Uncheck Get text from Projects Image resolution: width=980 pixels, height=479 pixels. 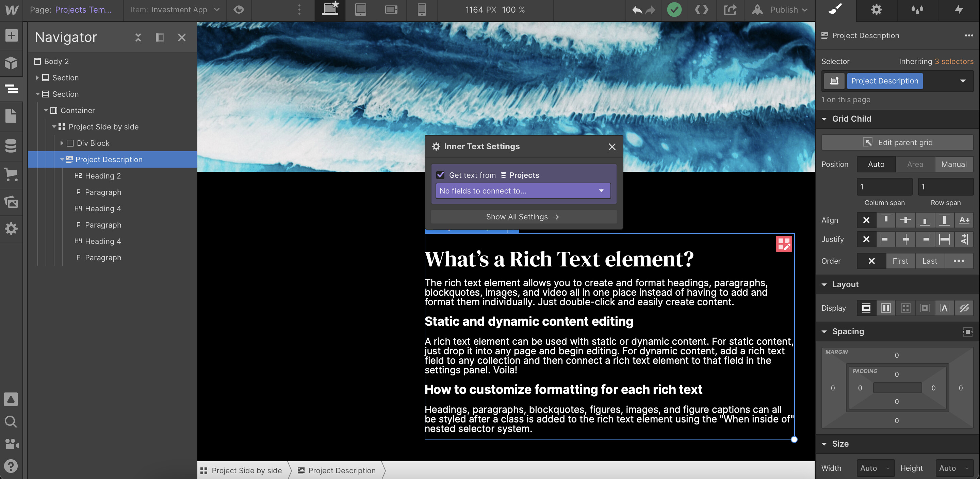coord(441,175)
